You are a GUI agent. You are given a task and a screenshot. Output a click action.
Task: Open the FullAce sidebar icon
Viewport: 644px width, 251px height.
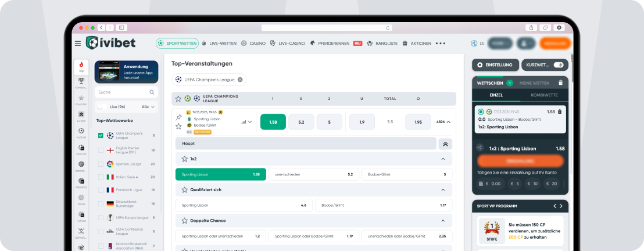(x=81, y=217)
